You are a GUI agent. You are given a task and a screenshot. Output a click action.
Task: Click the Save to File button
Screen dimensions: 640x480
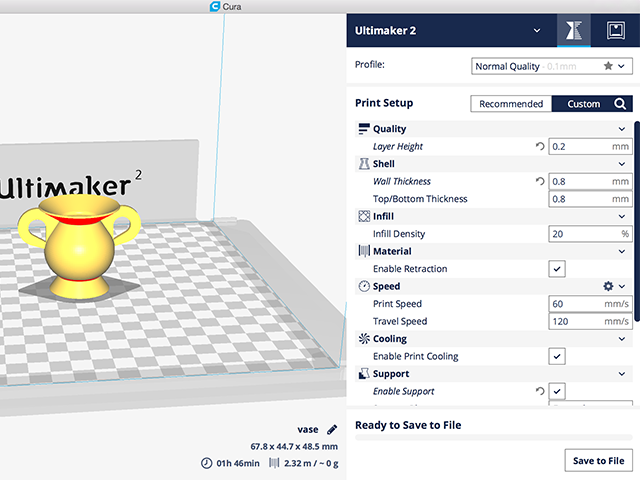[x=599, y=460]
